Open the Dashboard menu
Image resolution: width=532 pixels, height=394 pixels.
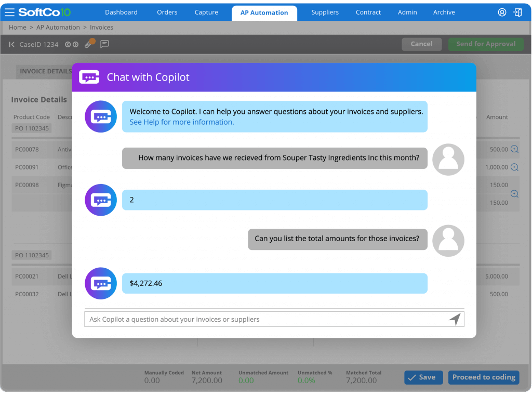click(x=121, y=12)
